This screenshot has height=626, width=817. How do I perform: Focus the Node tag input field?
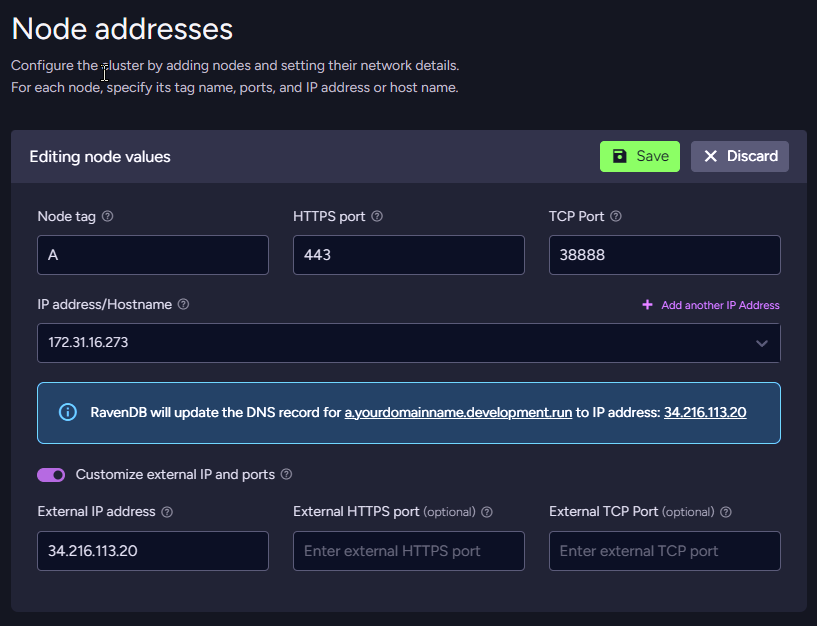pos(153,255)
